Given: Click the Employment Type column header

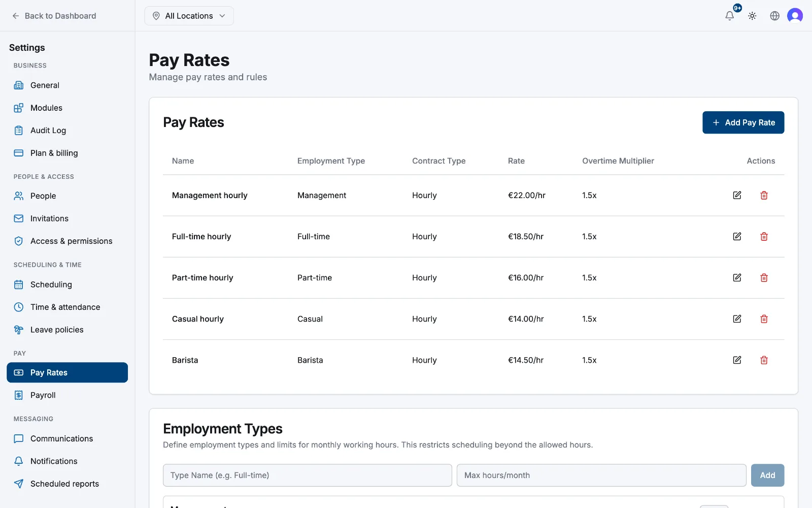Looking at the screenshot, I should 331,161.
